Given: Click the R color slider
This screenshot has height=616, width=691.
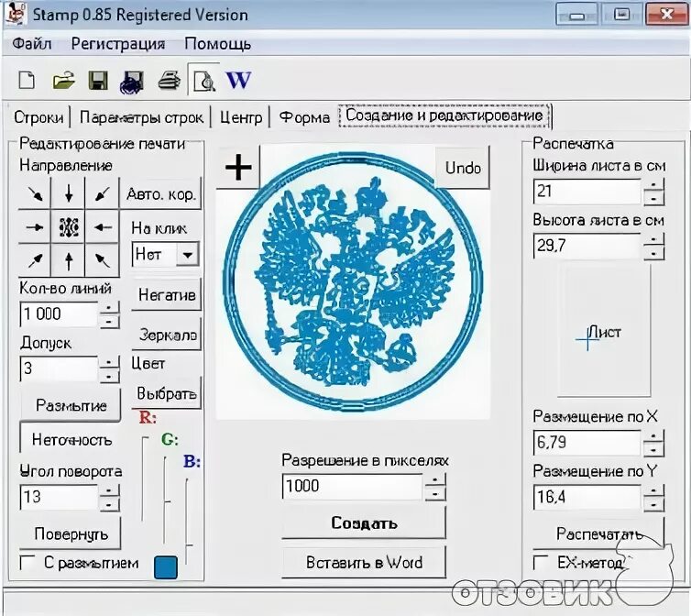Looking at the screenshot, I should click(143, 478).
